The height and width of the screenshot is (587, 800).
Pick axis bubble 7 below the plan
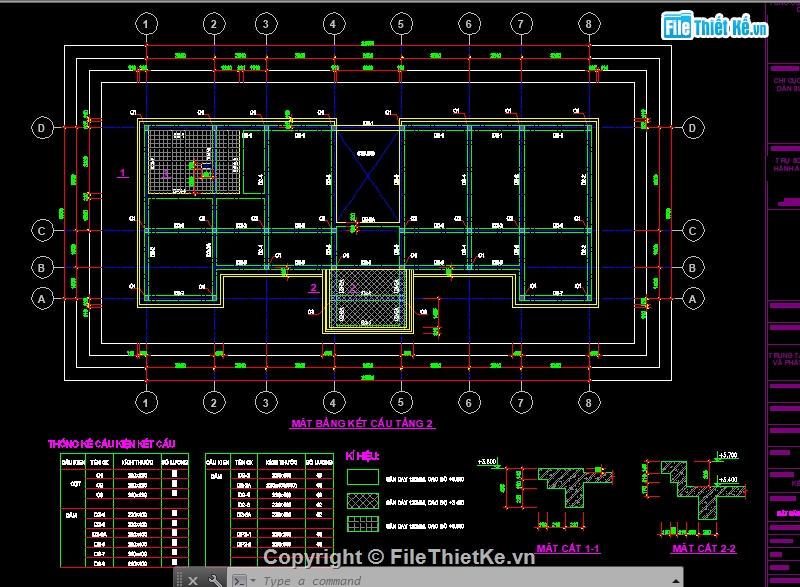521,403
